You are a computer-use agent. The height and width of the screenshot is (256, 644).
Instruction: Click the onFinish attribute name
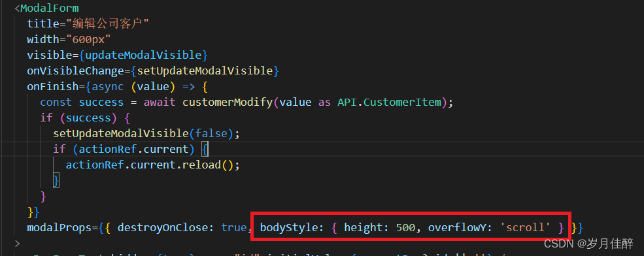(52, 87)
